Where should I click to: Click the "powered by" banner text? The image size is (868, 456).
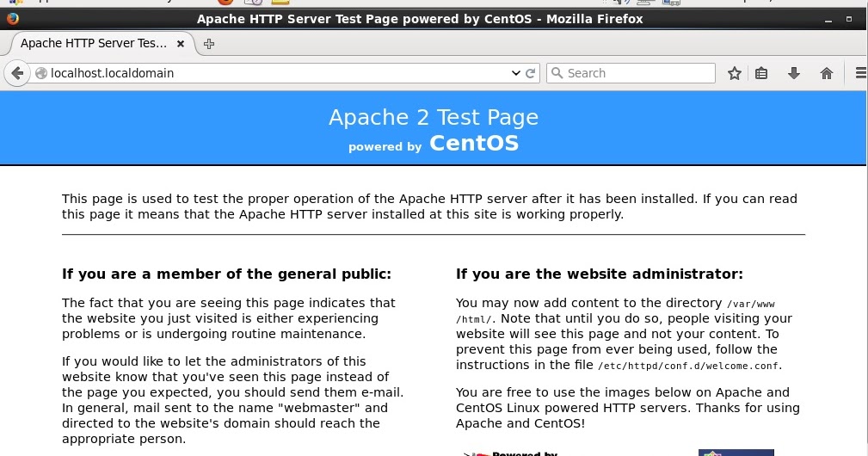pos(385,146)
